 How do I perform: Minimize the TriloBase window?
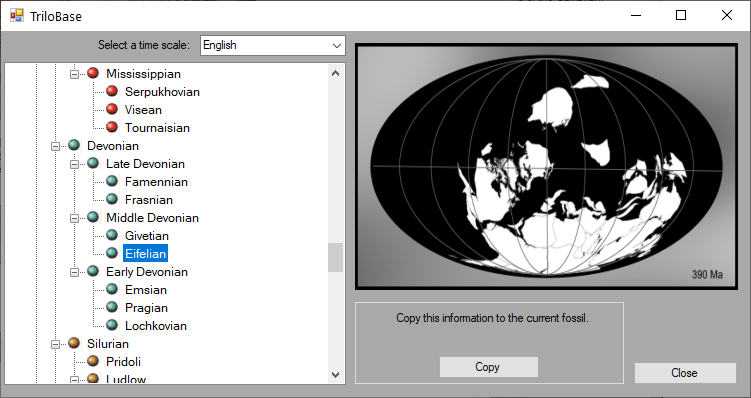[x=636, y=15]
